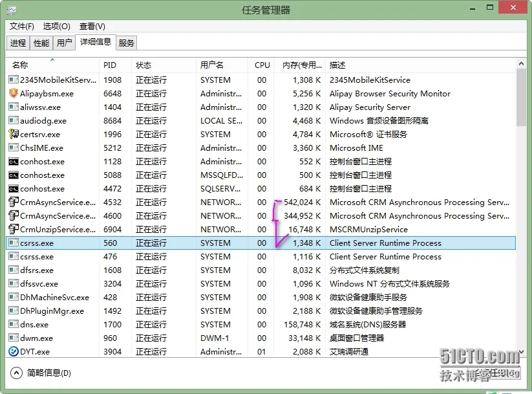Click the 桌面窗口管理器 description
The height and width of the screenshot is (394, 532).
[x=357, y=338]
